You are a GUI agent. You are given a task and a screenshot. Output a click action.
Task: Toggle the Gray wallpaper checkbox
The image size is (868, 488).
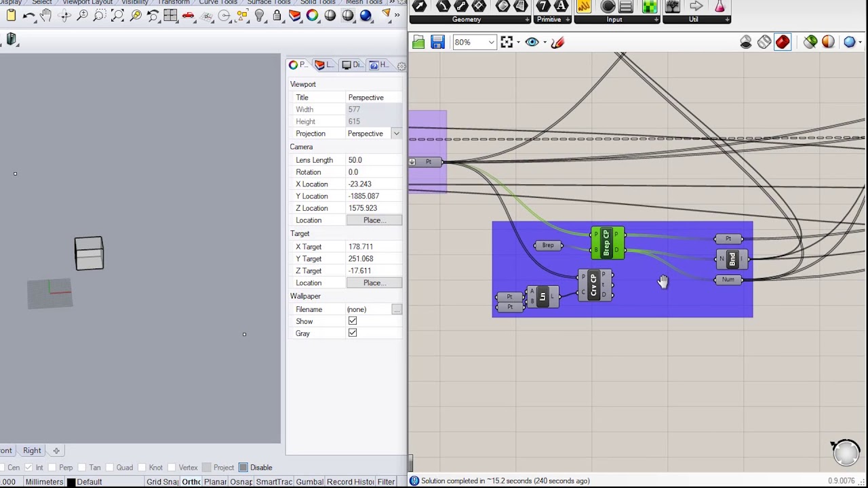point(353,333)
